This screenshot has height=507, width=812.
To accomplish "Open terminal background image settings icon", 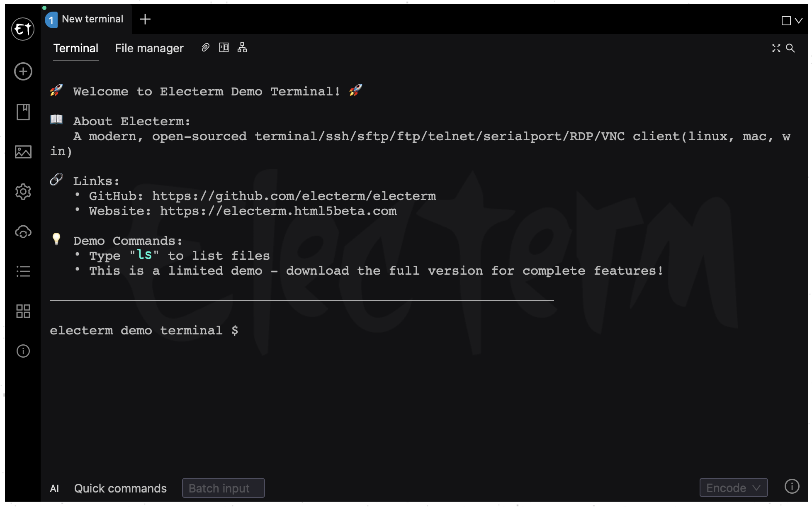I will tap(23, 152).
